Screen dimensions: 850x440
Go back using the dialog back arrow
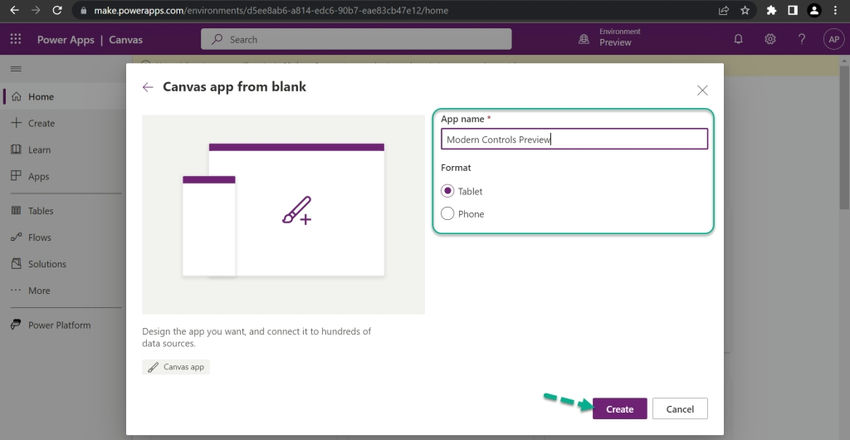147,87
